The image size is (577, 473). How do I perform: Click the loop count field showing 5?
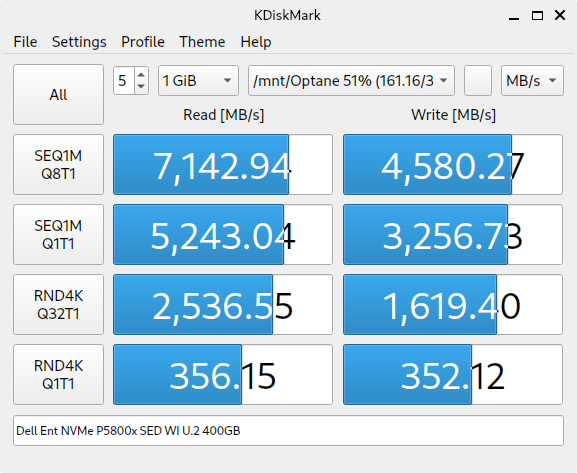(x=124, y=81)
